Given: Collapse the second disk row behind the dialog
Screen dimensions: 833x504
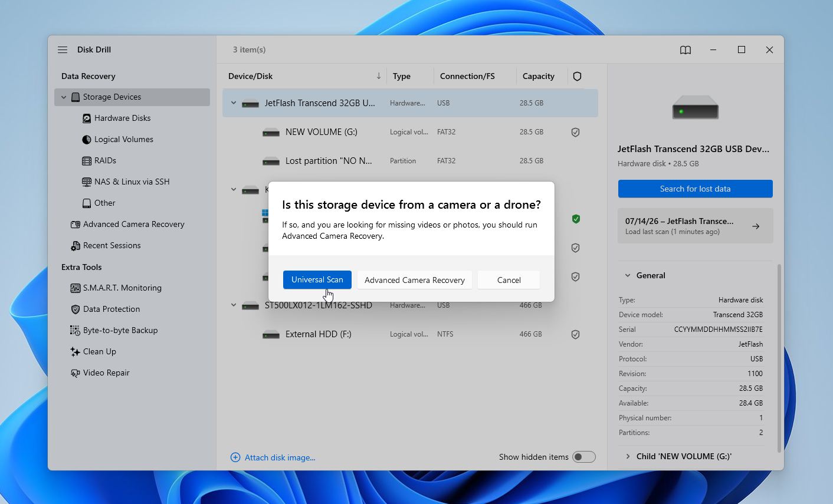Looking at the screenshot, I should click(234, 190).
